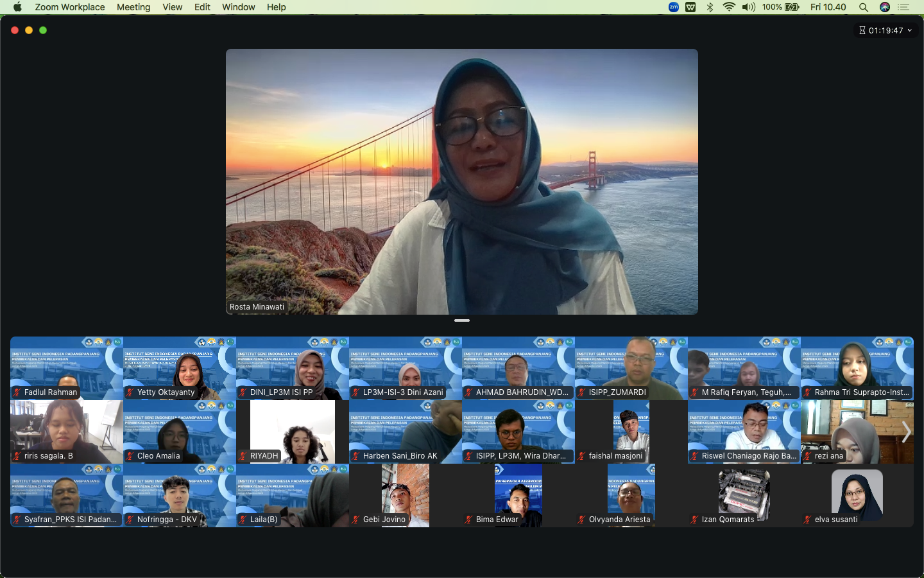Click muted mic icon on Yetty Oktayanty
Image resolution: width=924 pixels, height=578 pixels.
coord(130,392)
